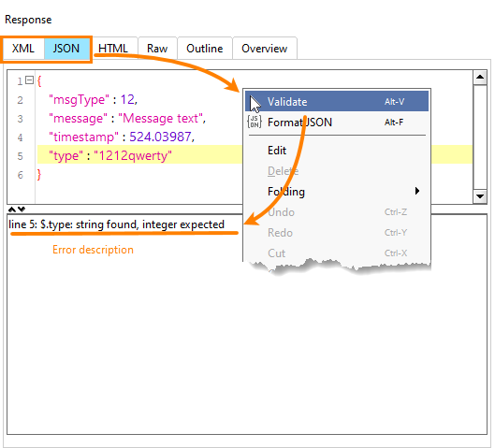Choose Undo in the context menu
Screen dimensions: 495x448
(337, 212)
